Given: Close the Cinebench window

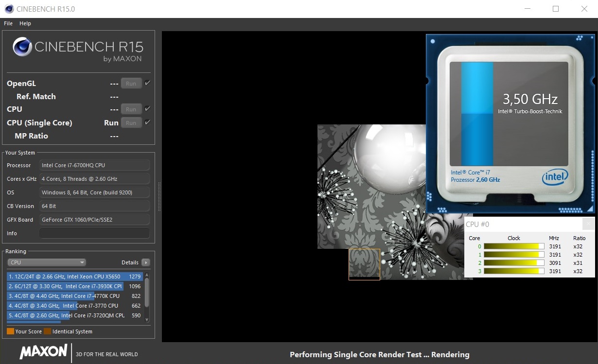Looking at the screenshot, I should pos(584,9).
